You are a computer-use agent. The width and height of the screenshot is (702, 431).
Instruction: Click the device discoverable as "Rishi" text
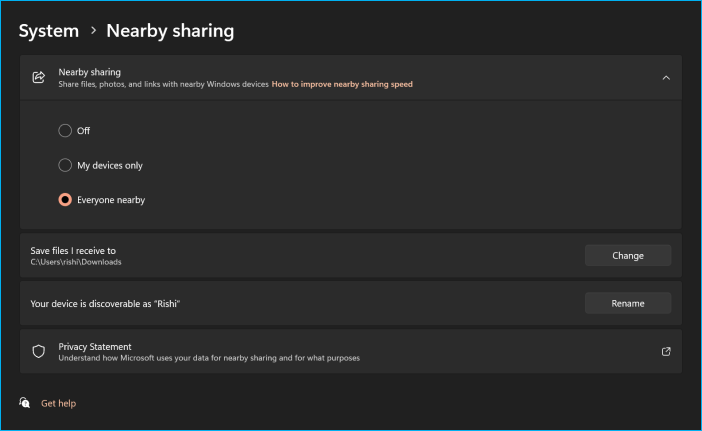[125, 303]
